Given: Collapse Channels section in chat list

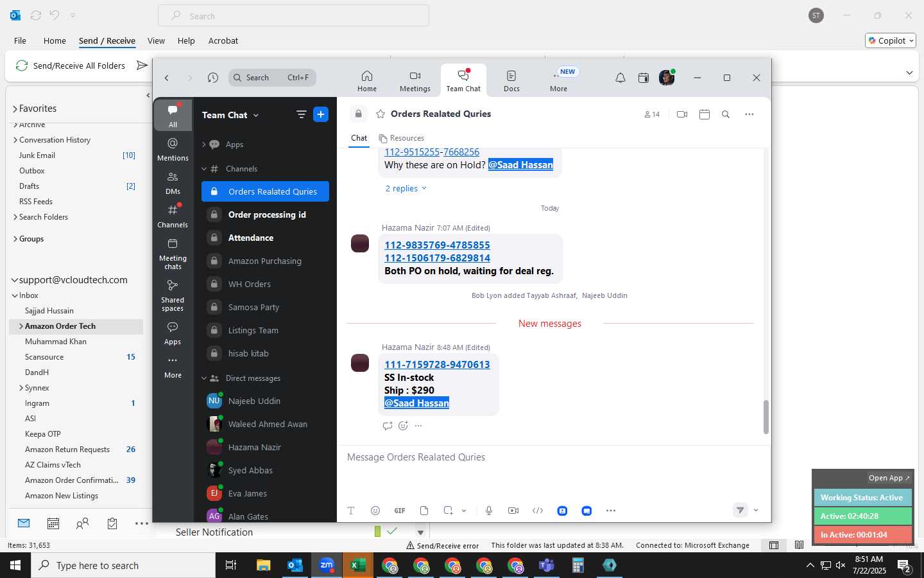Looking at the screenshot, I should (204, 169).
